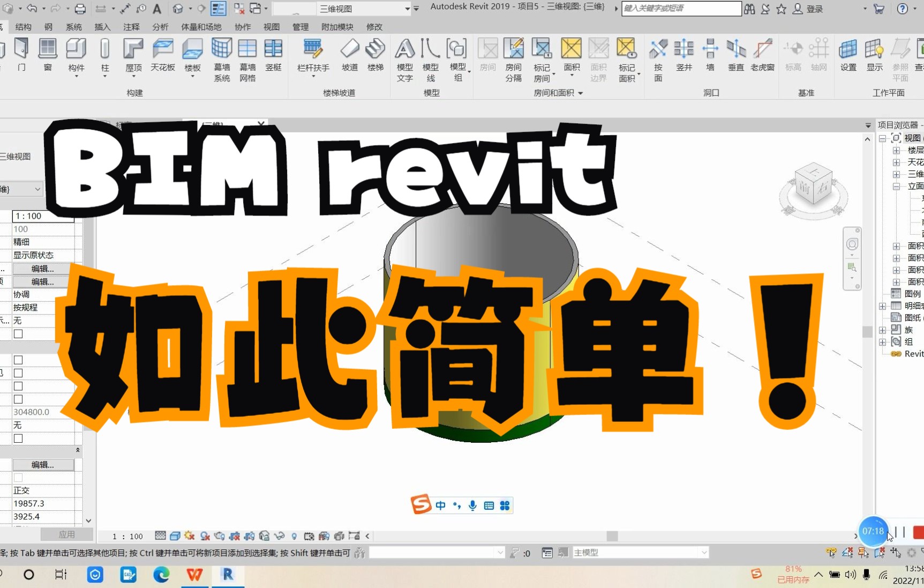Click the 1 : 100 view scale button
Screen dimensions: 924x588
click(127, 536)
